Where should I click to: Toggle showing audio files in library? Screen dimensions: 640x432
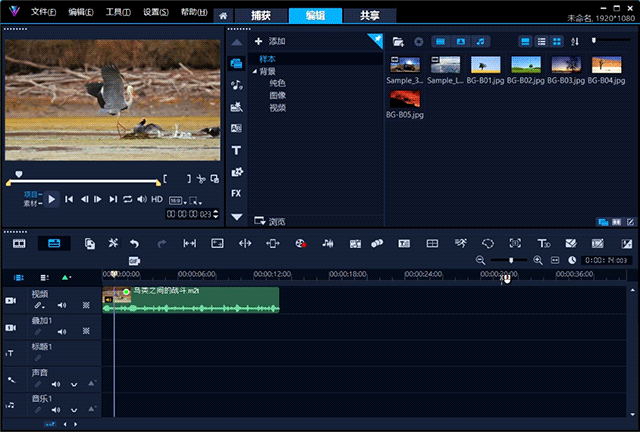(480, 42)
